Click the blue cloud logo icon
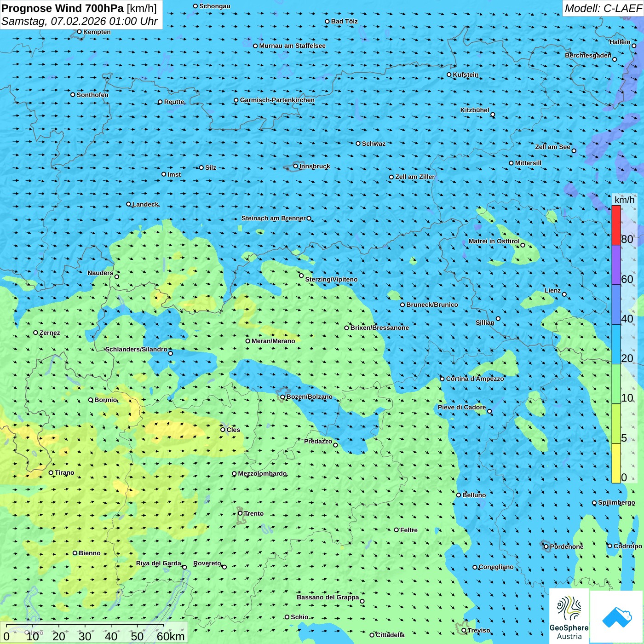This screenshot has height=644, width=644. (x=617, y=617)
